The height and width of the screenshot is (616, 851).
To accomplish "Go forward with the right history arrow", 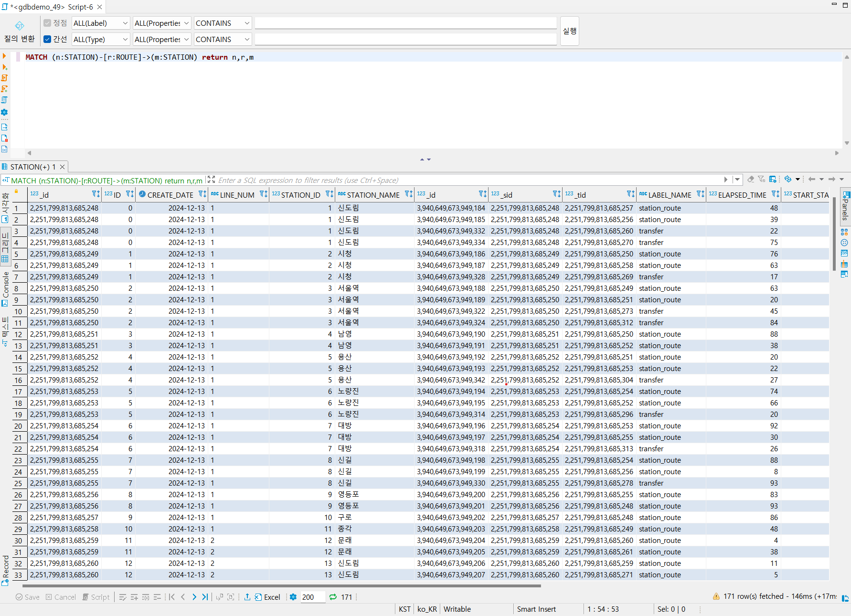I will [832, 180].
